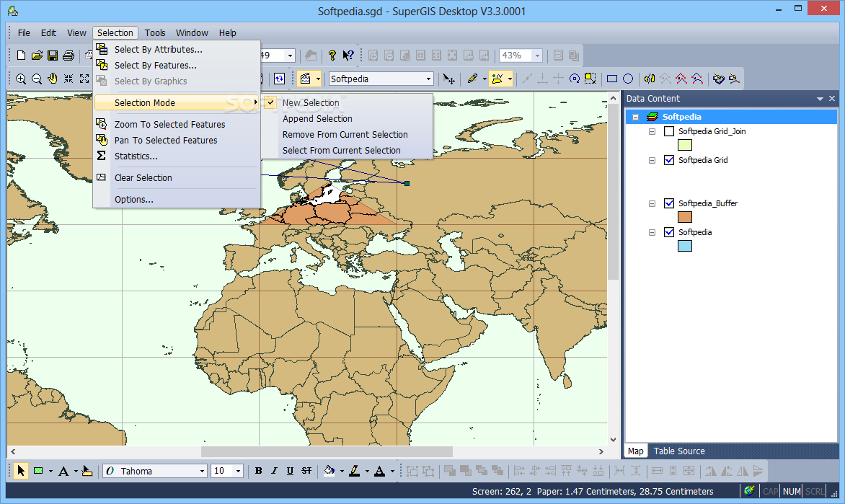Print the map with printer icon

click(x=68, y=56)
